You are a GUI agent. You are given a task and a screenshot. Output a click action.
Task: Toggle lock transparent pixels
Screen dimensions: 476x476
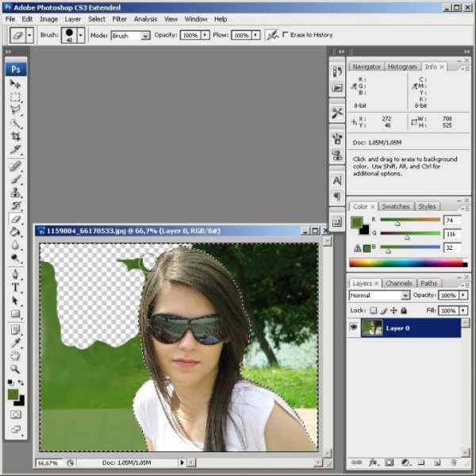click(x=374, y=310)
